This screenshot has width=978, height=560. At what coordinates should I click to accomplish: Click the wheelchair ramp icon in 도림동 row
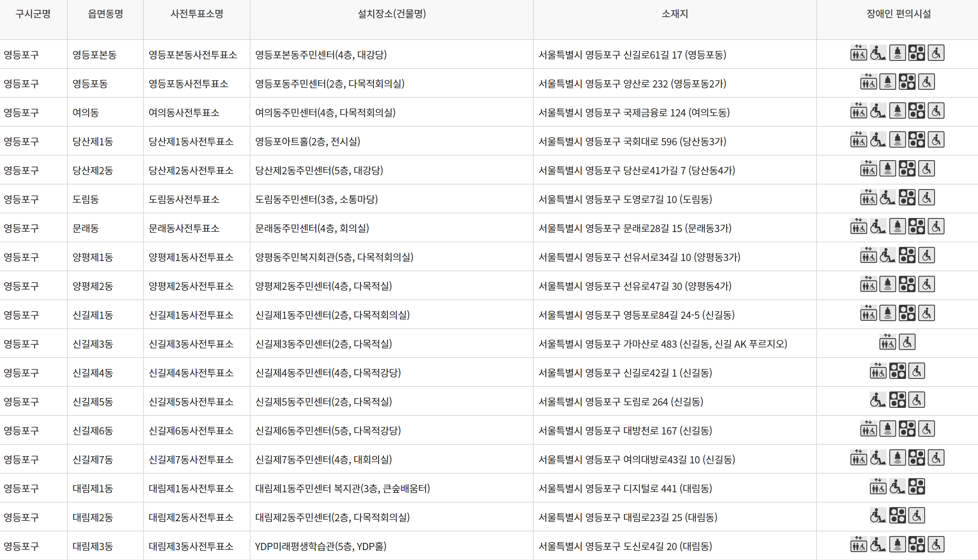(x=887, y=198)
